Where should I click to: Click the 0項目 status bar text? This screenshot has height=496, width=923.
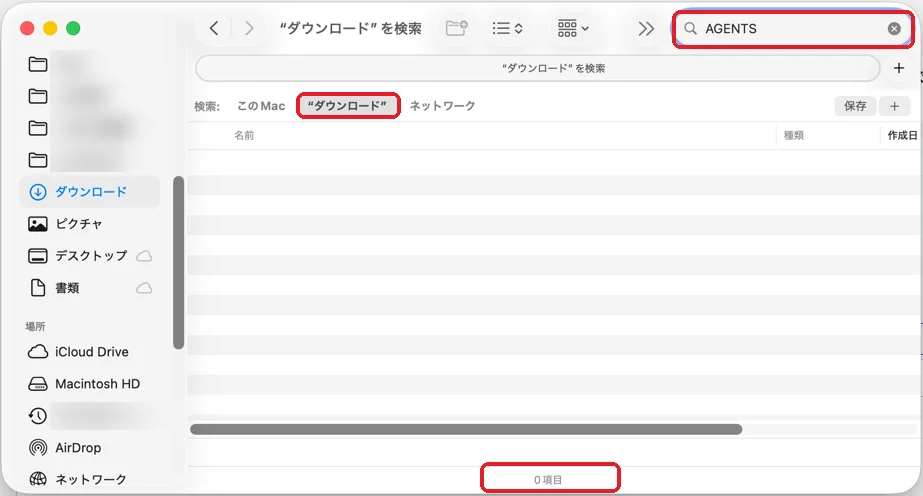(x=547, y=480)
